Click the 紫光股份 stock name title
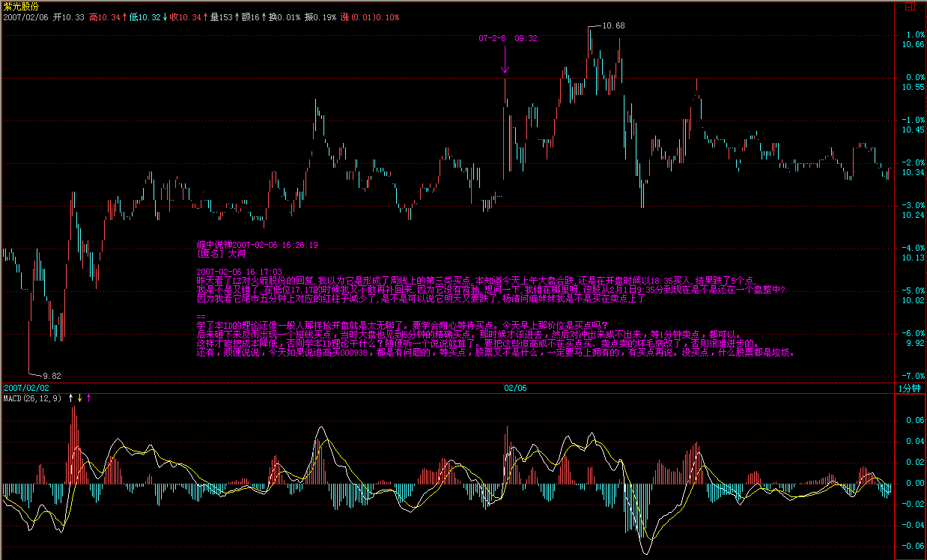 21,5
